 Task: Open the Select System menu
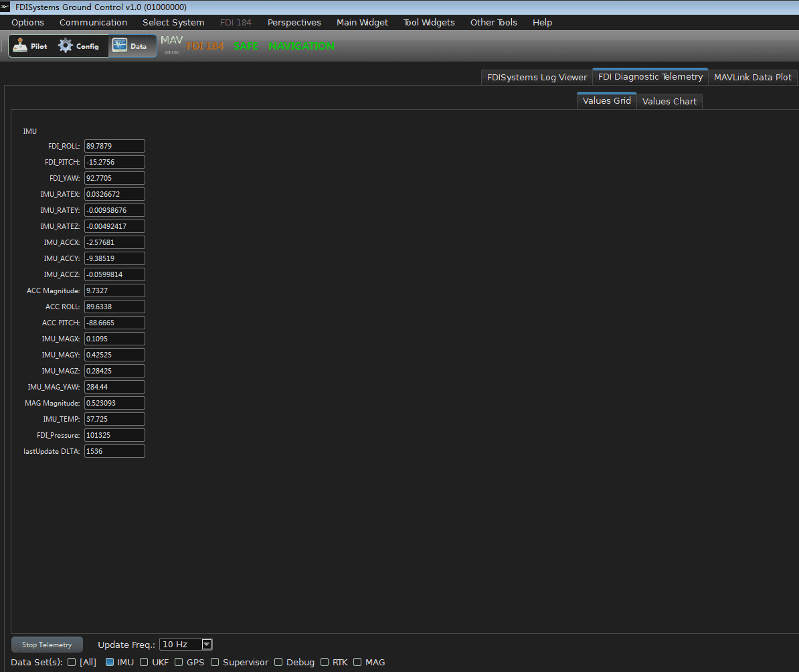[173, 22]
